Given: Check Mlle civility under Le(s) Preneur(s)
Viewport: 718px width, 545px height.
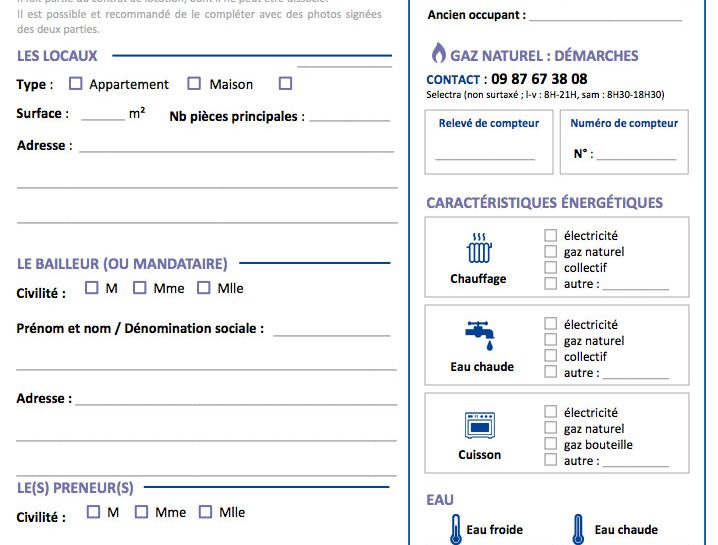Looking at the screenshot, I should pos(205,512).
